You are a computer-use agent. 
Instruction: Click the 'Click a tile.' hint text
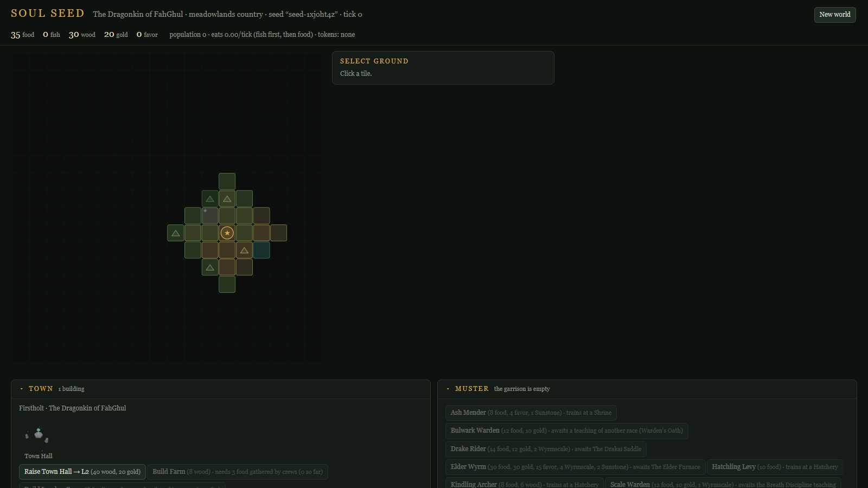click(356, 74)
